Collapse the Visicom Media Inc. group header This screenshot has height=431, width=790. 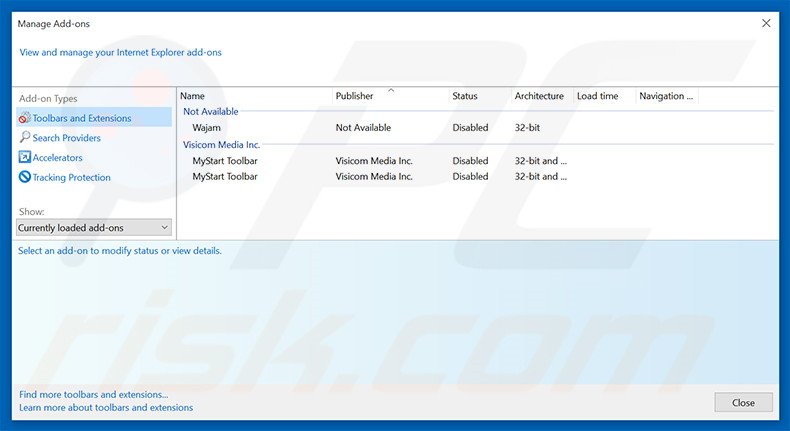[222, 145]
